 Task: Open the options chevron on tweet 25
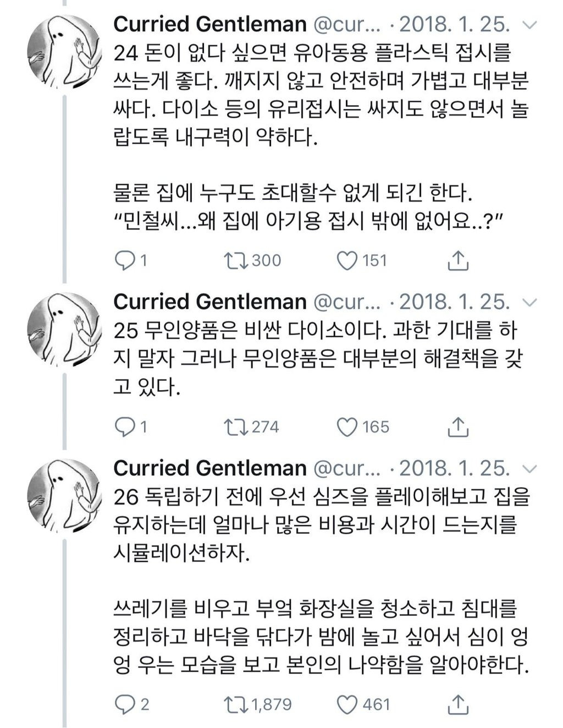[529, 302]
